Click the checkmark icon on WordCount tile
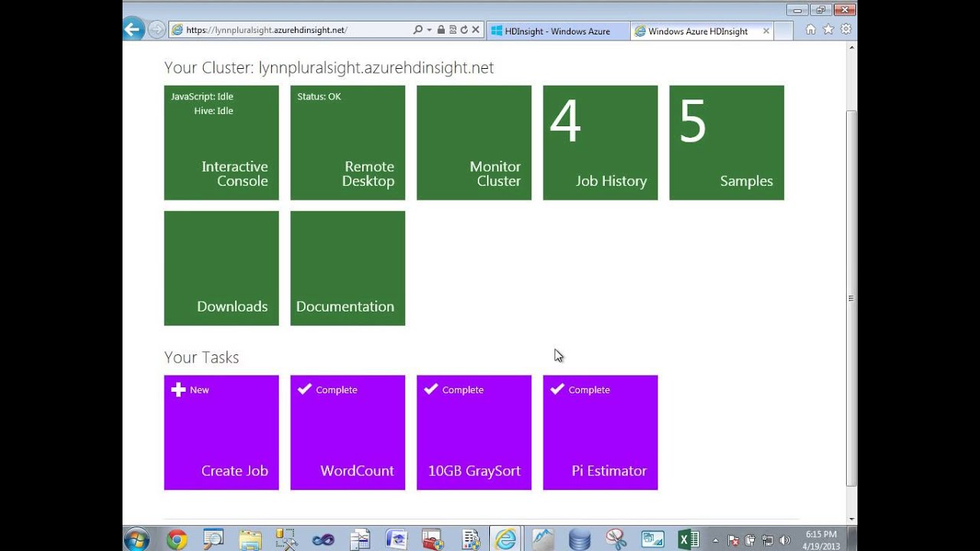The width and height of the screenshot is (980, 551). (305, 389)
